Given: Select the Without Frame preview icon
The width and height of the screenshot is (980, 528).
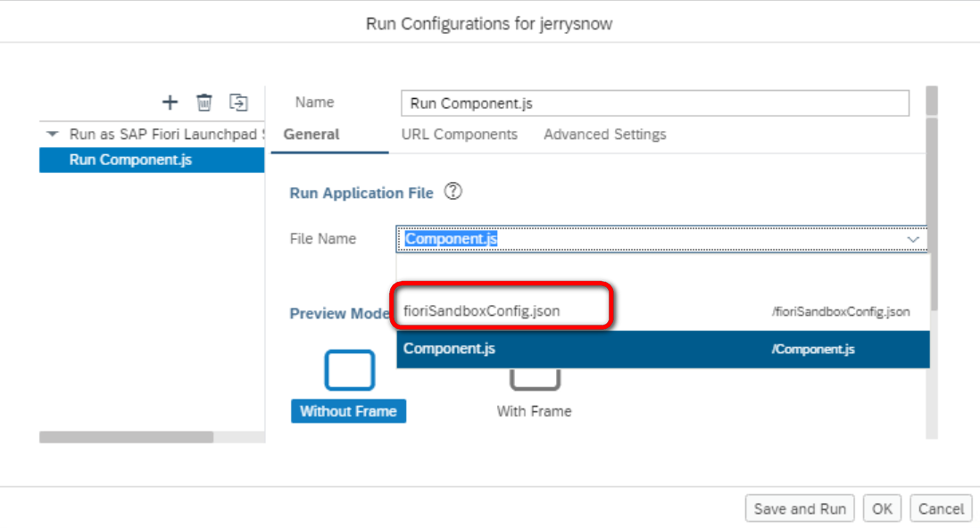Looking at the screenshot, I should (349, 370).
